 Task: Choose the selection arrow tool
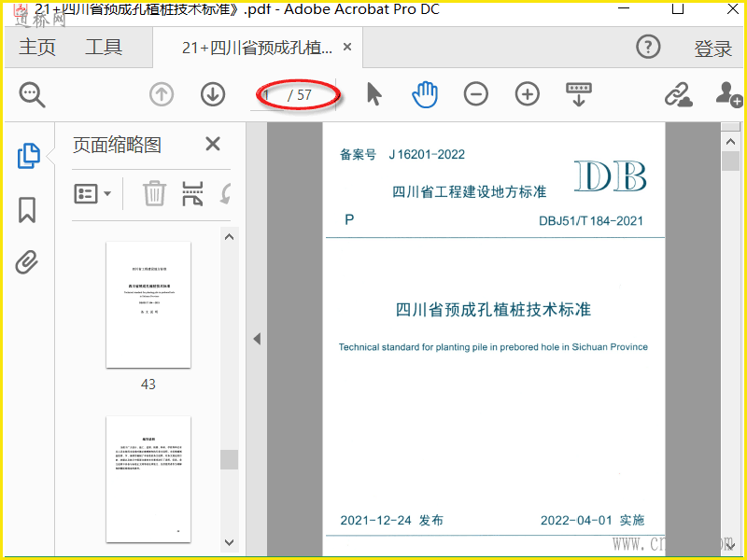coord(374,94)
